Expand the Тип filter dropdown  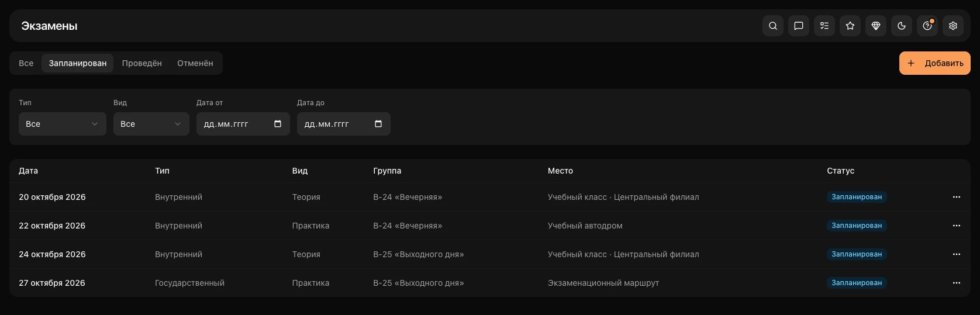point(63,124)
